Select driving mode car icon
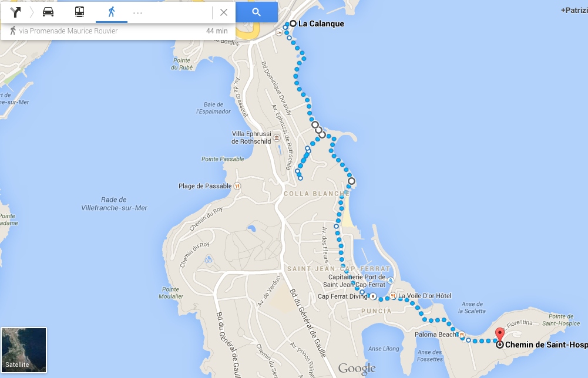This screenshot has height=378, width=588. [x=48, y=12]
